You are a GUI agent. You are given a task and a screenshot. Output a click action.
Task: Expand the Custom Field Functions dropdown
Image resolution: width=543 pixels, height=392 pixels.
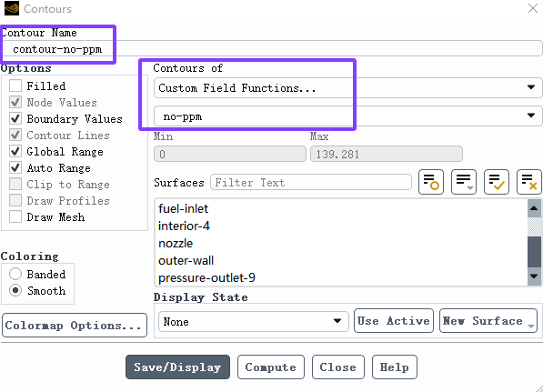(347, 88)
